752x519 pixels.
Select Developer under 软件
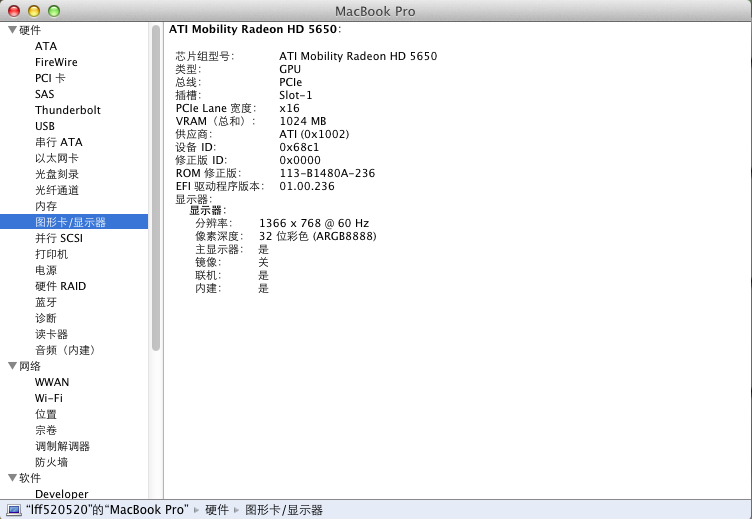[61, 494]
